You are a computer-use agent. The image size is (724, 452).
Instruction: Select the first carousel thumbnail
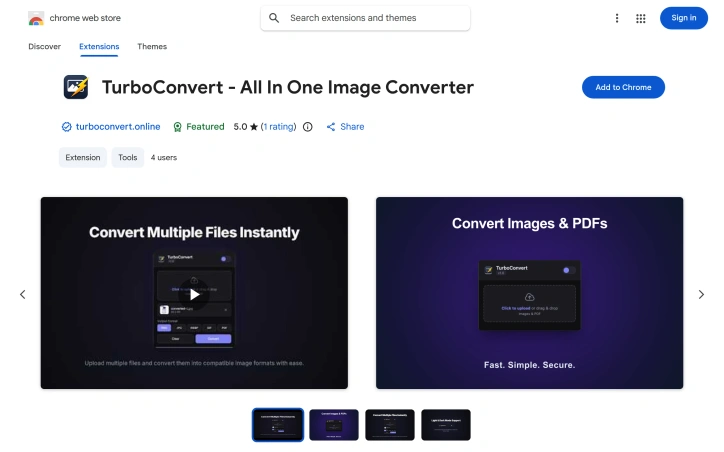[x=278, y=425]
